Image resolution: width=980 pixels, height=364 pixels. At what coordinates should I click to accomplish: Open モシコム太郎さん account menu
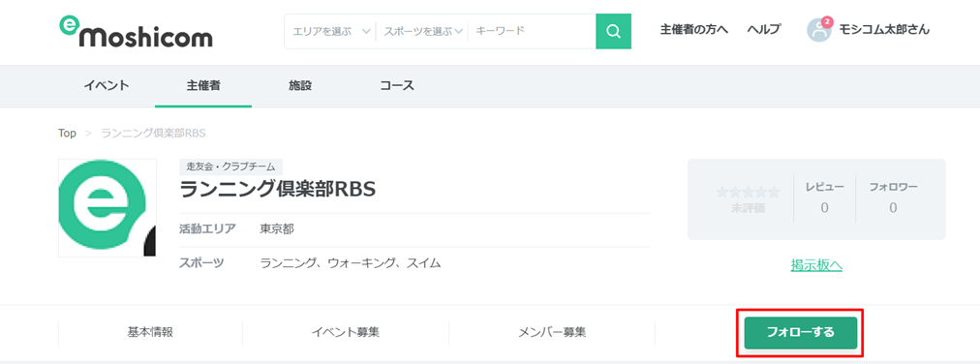click(884, 29)
